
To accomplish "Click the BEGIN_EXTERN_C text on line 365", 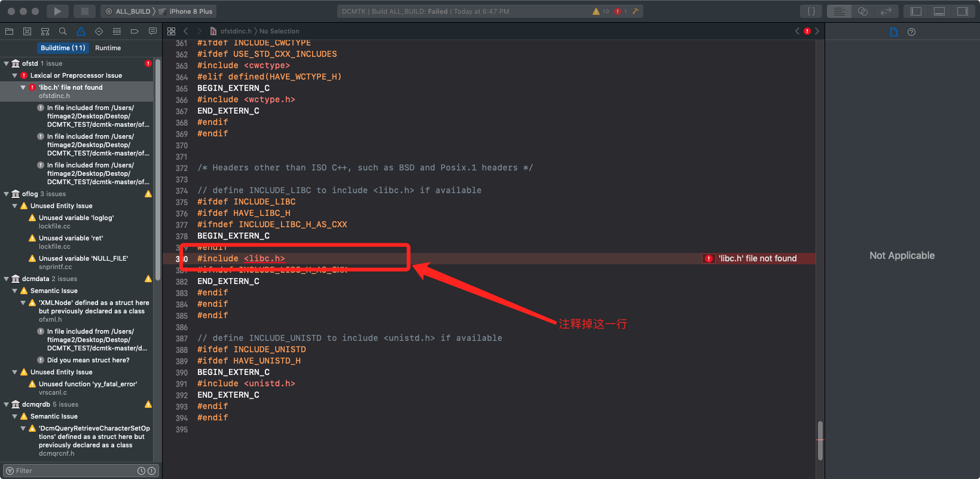I will pos(234,89).
